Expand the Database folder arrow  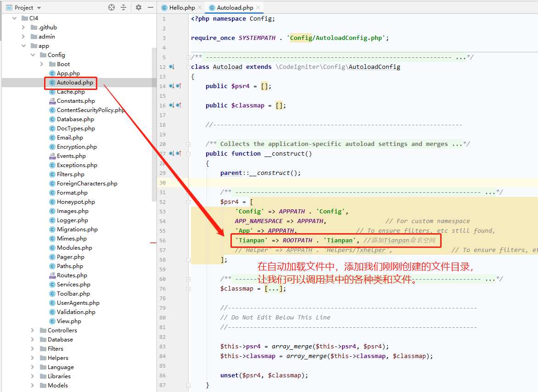pos(33,340)
